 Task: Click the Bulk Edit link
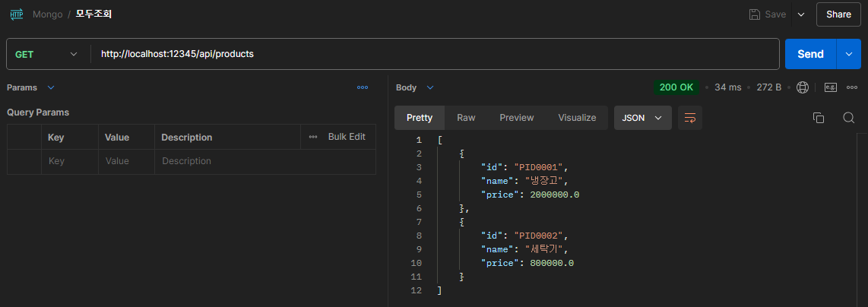[347, 137]
